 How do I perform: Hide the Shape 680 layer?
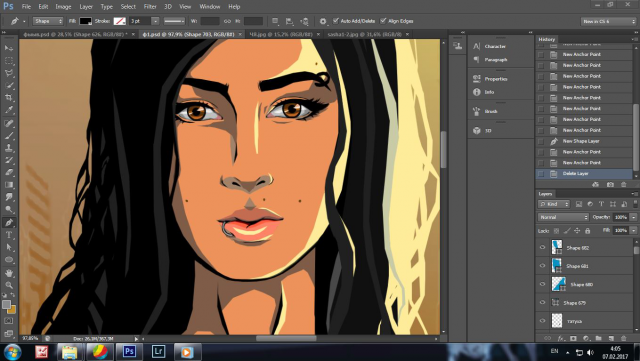(x=542, y=284)
